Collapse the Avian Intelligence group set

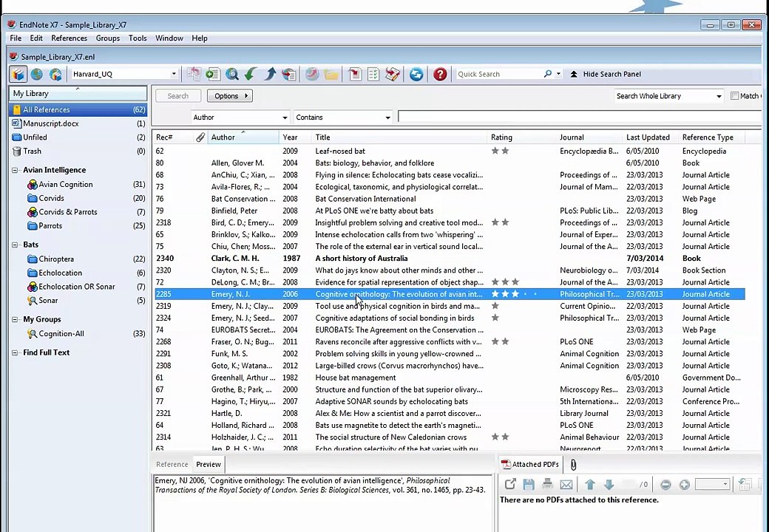(15, 171)
